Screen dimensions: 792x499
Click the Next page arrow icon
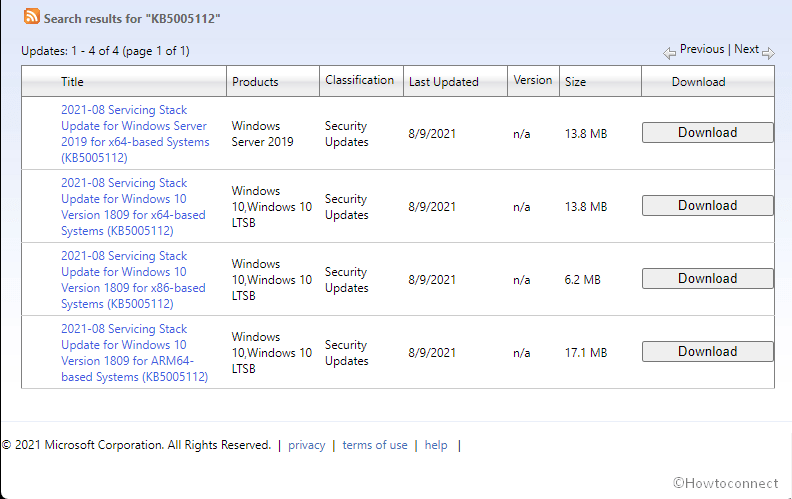(768, 53)
